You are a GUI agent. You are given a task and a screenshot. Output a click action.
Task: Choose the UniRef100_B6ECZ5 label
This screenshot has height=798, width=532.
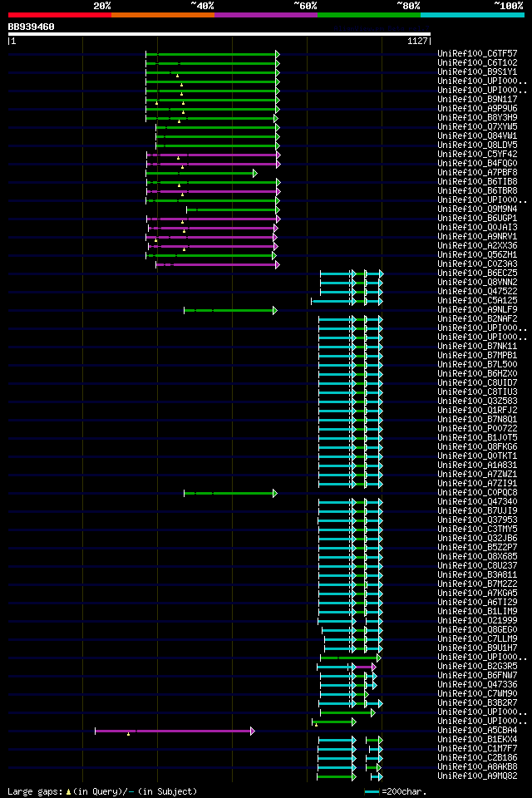477,273
